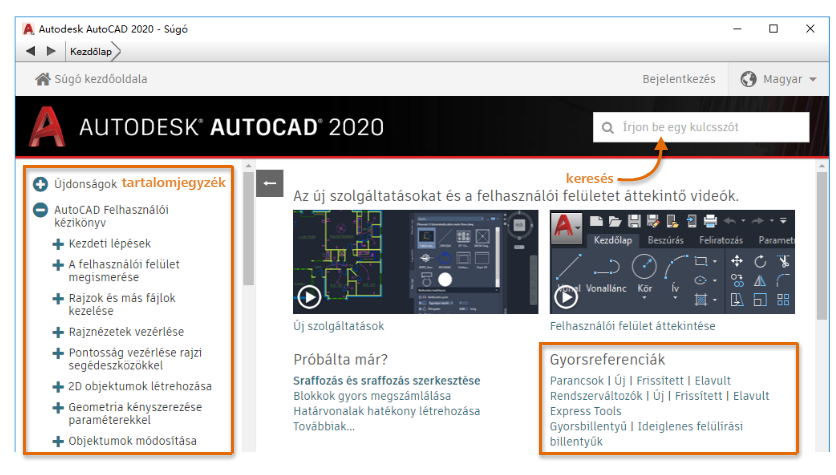The height and width of the screenshot is (475, 836).
Task: Click Frissített link next to Parancsok
Action: [x=660, y=381]
